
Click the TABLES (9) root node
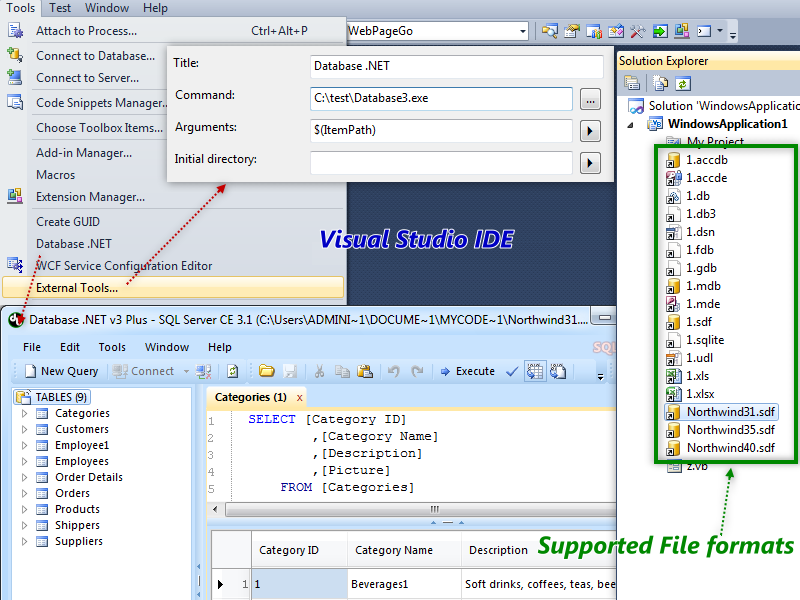pyautogui.click(x=52, y=397)
